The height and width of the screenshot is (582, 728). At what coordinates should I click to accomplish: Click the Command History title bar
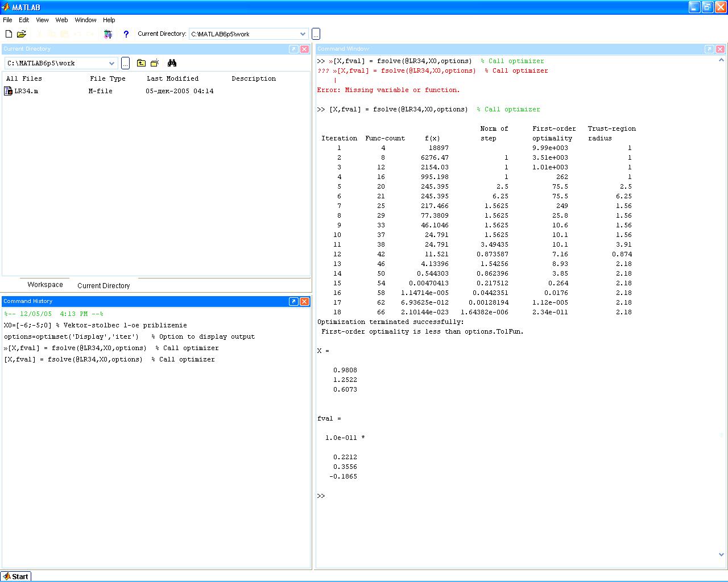(145, 301)
